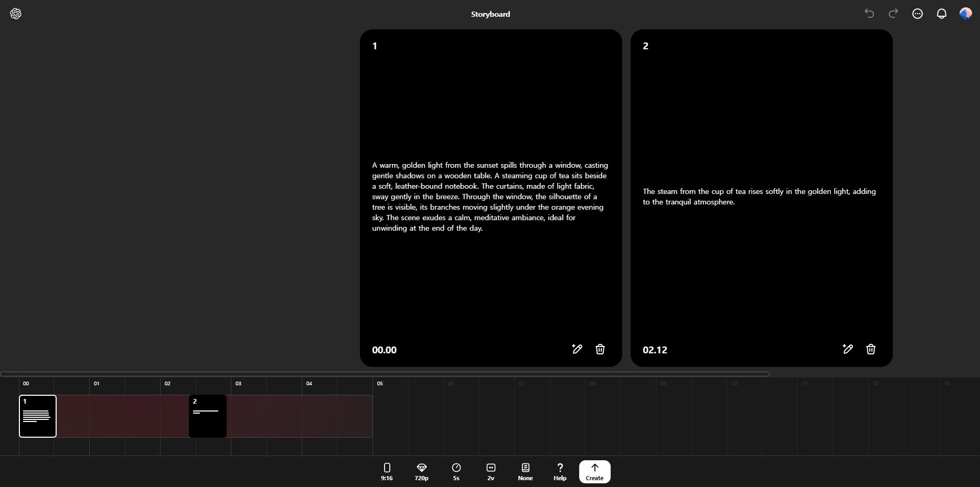Edit card 1 with the magic pencil icon
Image resolution: width=980 pixels, height=487 pixels.
577,349
